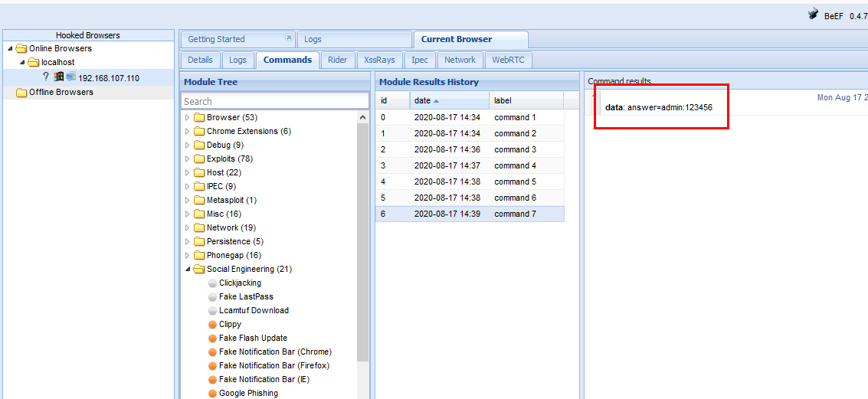Select the Fake Notification Bar (IE) module
The width and height of the screenshot is (868, 399).
coord(264,380)
